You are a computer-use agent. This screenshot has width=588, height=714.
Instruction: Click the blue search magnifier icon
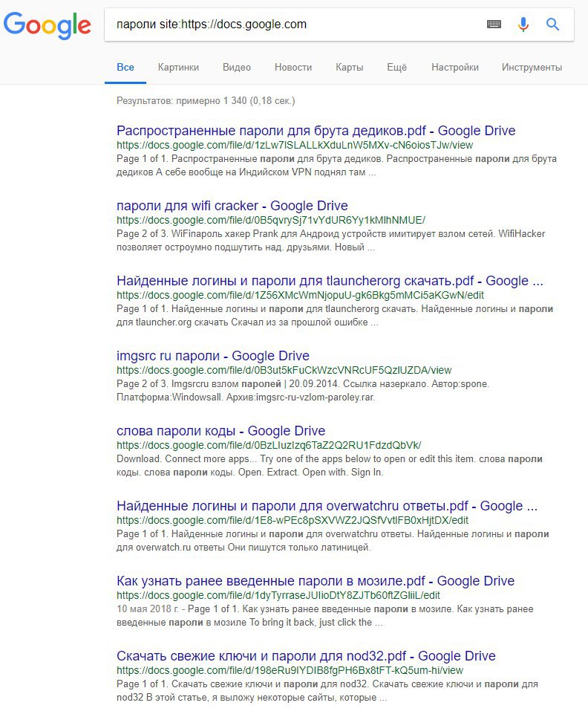(x=552, y=24)
